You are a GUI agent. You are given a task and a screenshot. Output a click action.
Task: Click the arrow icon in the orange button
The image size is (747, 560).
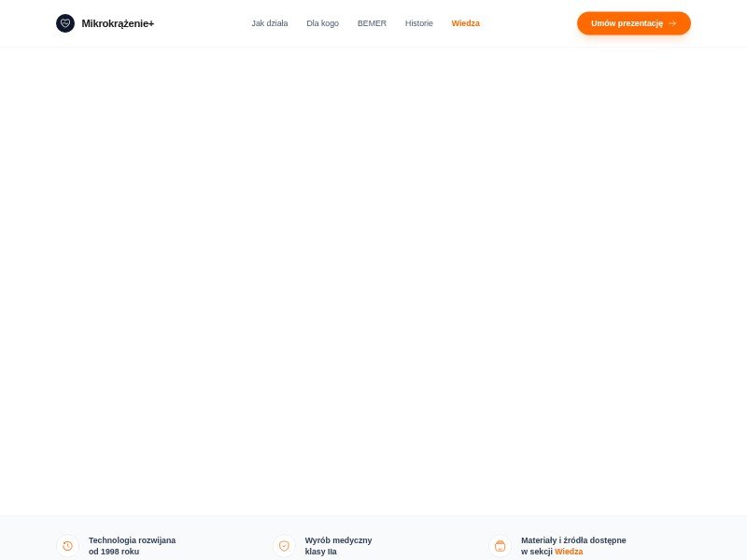tap(672, 23)
